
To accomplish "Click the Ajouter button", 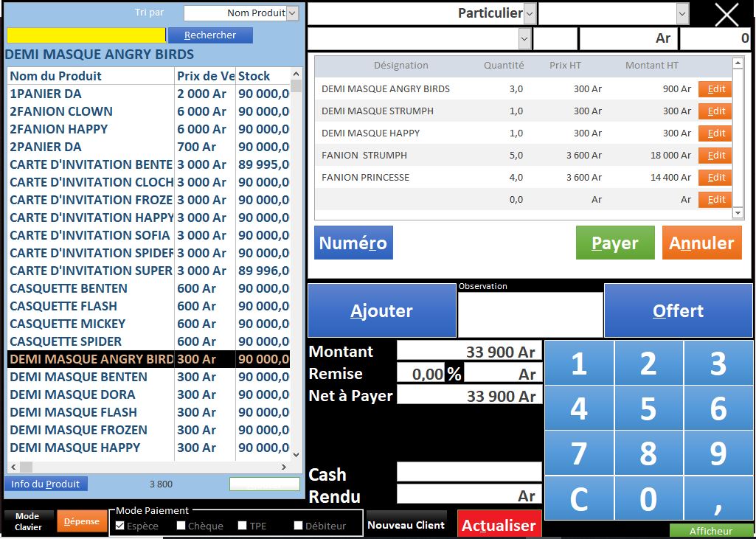I will 381,311.
